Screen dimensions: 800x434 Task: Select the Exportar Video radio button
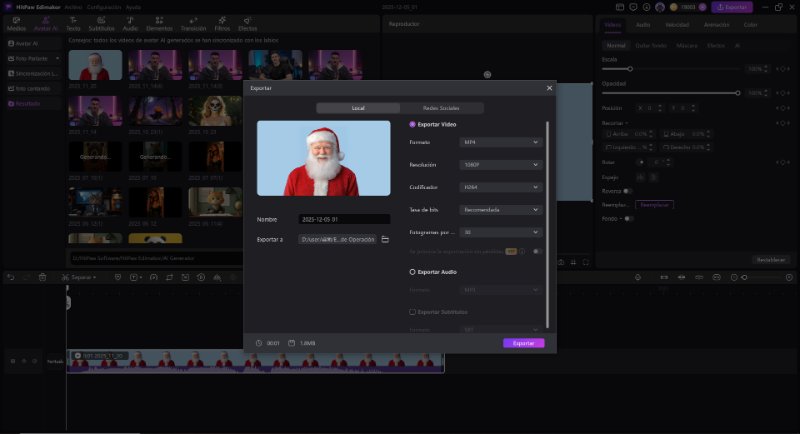412,124
